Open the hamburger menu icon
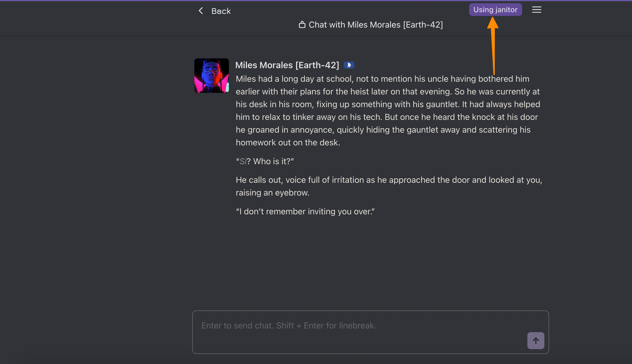The image size is (632, 364). [536, 10]
